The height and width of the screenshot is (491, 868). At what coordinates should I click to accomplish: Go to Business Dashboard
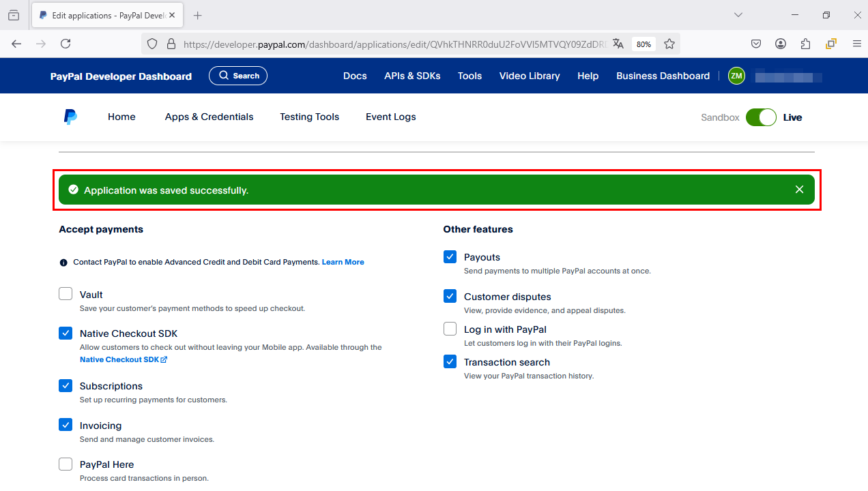[x=663, y=76]
